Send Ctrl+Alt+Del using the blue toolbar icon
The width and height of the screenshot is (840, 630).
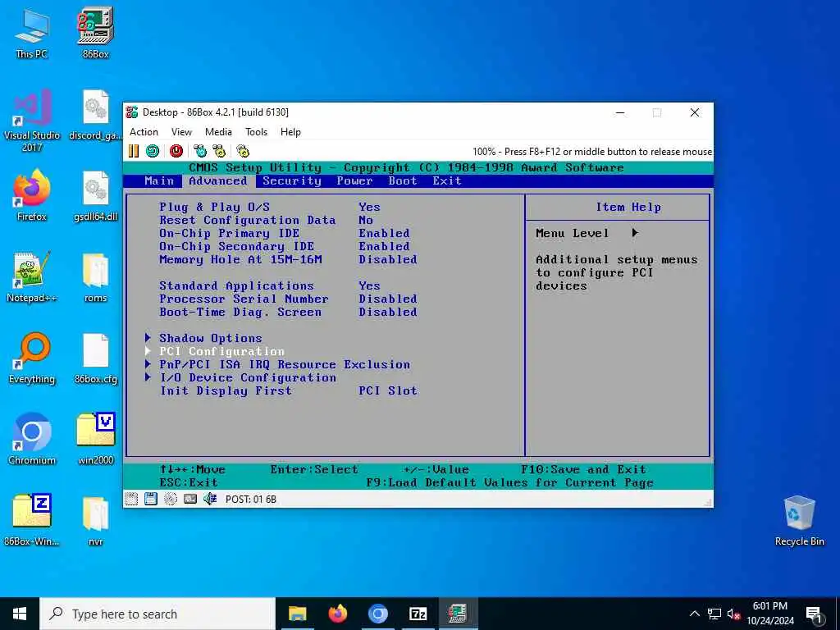[x=200, y=151]
